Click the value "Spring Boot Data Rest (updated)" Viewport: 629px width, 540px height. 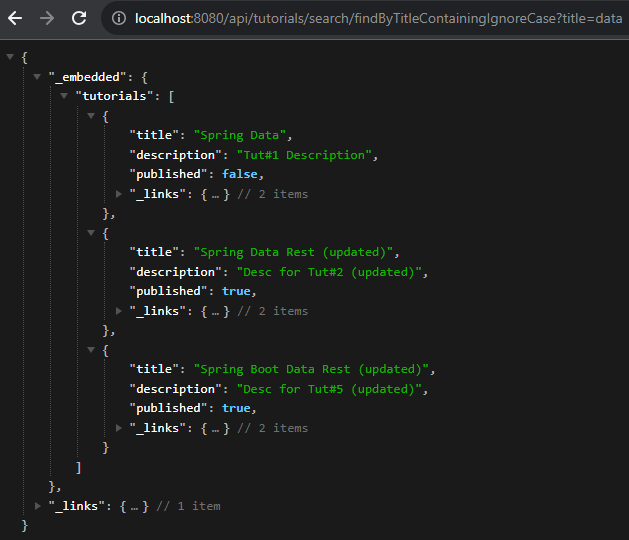311,369
